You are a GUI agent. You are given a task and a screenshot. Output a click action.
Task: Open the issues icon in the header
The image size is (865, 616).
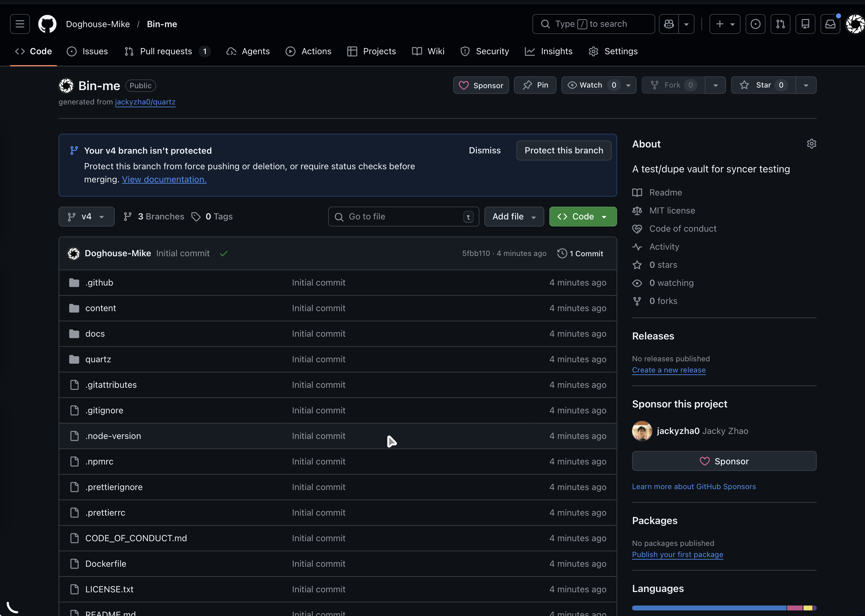(x=755, y=24)
